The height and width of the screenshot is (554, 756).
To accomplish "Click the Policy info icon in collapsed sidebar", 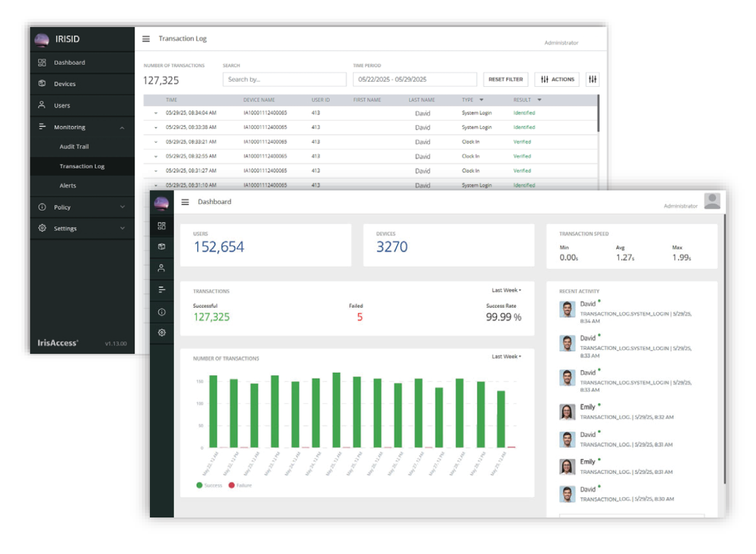I will pos(162,312).
